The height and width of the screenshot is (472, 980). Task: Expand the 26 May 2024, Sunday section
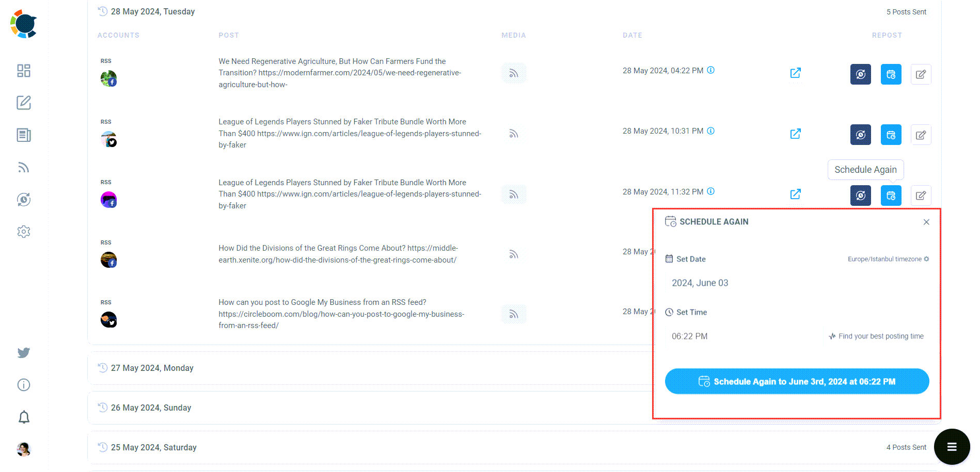[151, 408]
